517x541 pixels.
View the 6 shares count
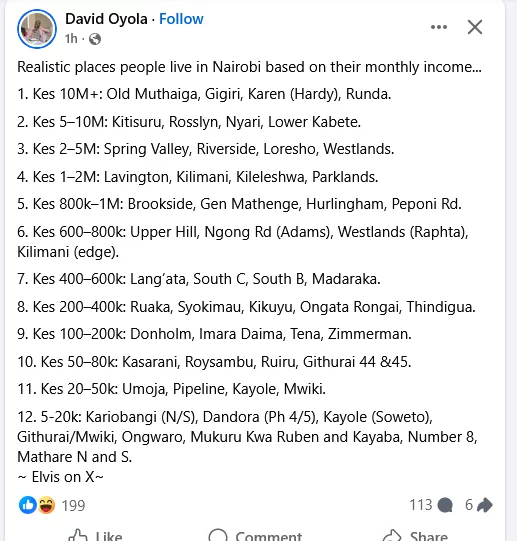point(469,505)
